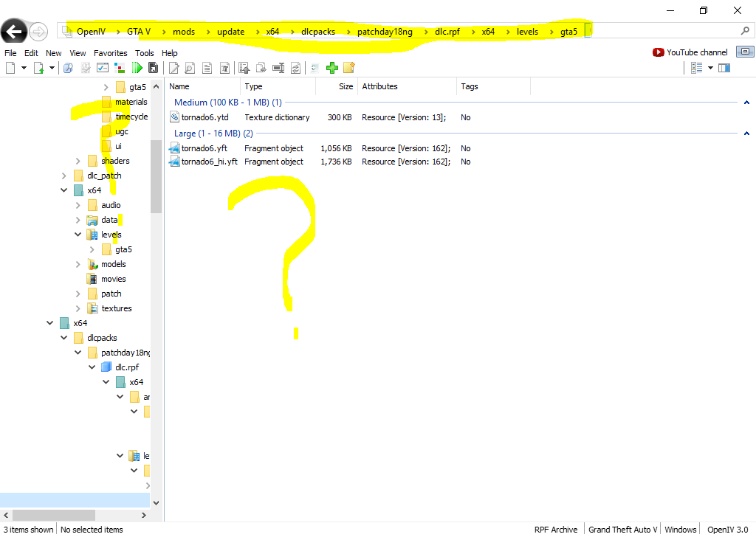Click the small icon left of green plus
The width and height of the screenshot is (756, 537).
315,68
